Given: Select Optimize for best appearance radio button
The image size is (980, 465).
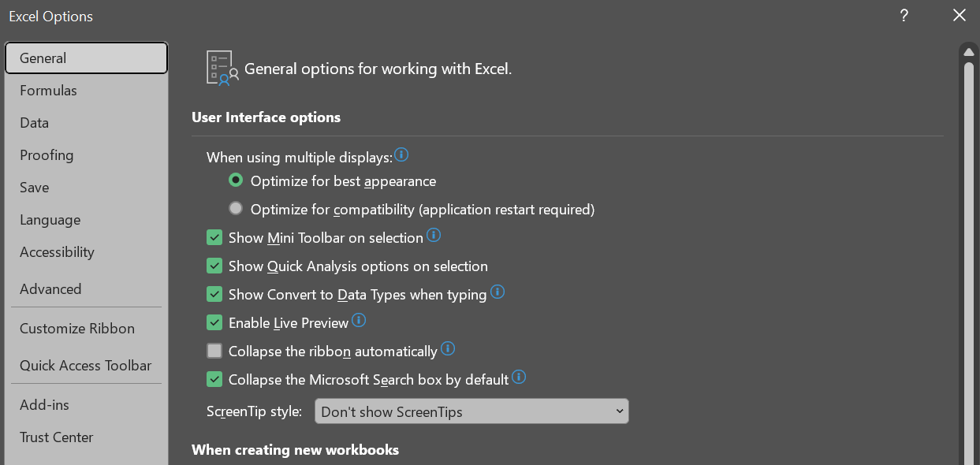Looking at the screenshot, I should 236,181.
